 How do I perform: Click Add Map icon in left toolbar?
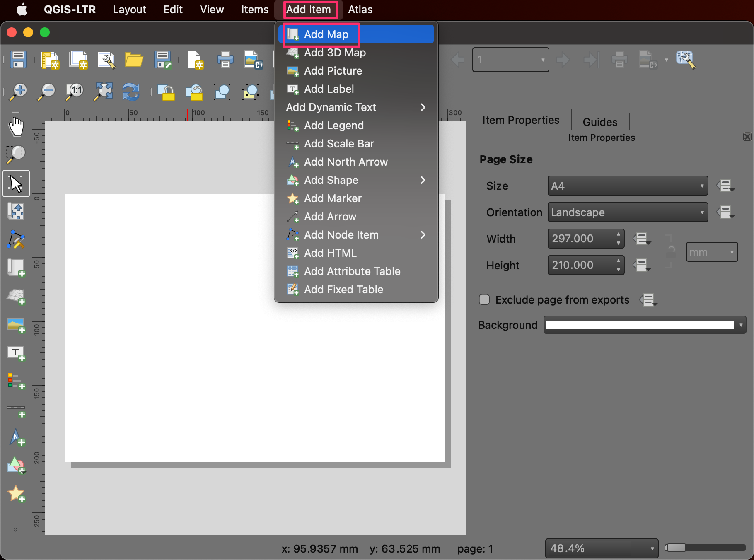point(16,268)
